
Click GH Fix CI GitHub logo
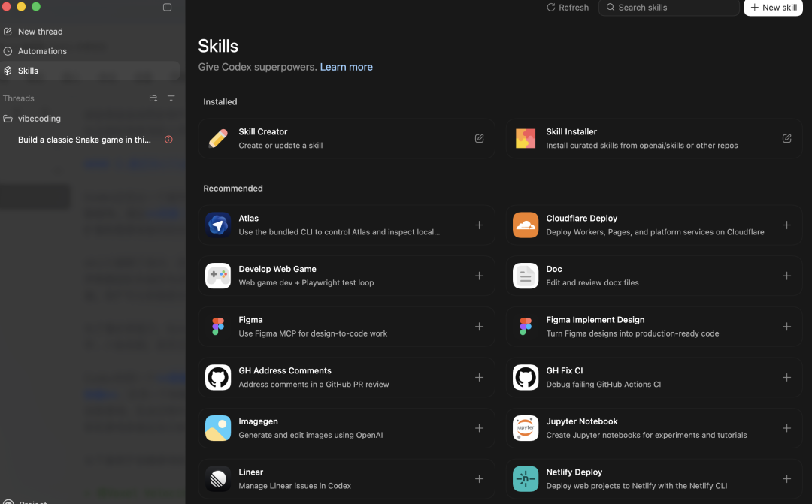pyautogui.click(x=526, y=377)
